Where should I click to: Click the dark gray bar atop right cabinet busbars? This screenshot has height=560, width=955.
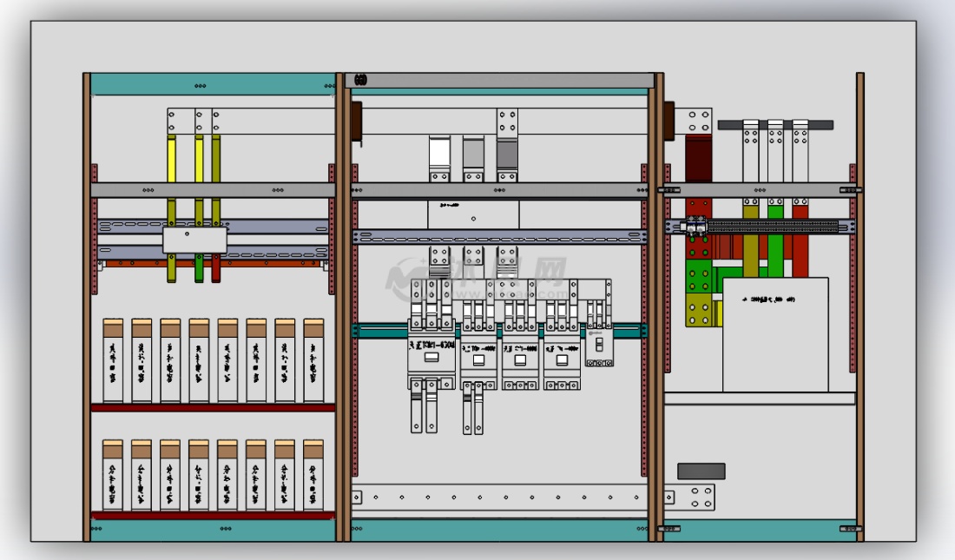(x=775, y=125)
